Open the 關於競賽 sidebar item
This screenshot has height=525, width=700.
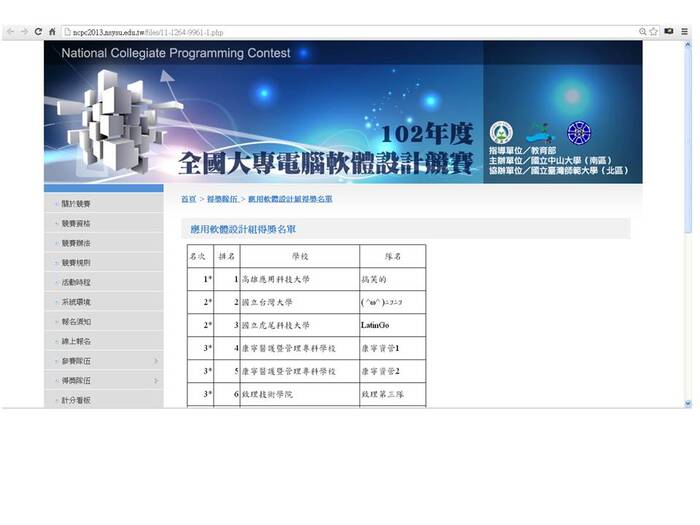(x=104, y=204)
